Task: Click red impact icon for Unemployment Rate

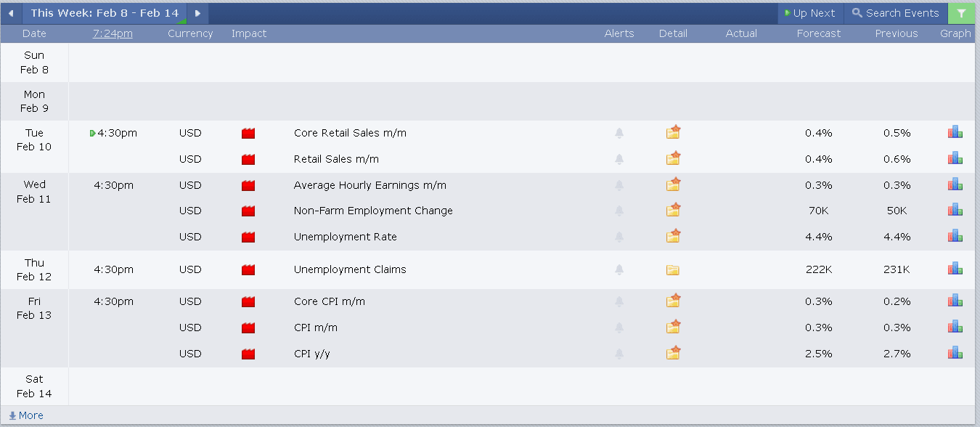Action: click(248, 237)
